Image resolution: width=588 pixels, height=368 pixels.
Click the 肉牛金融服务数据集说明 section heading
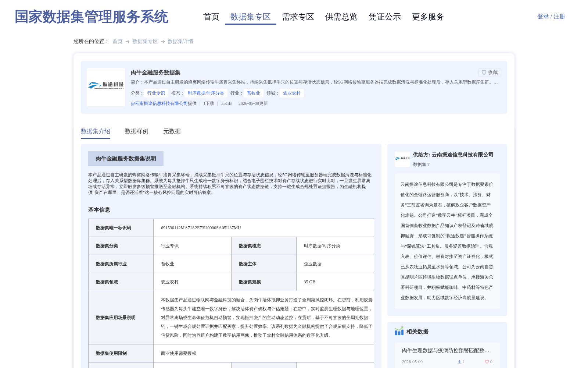click(x=126, y=159)
